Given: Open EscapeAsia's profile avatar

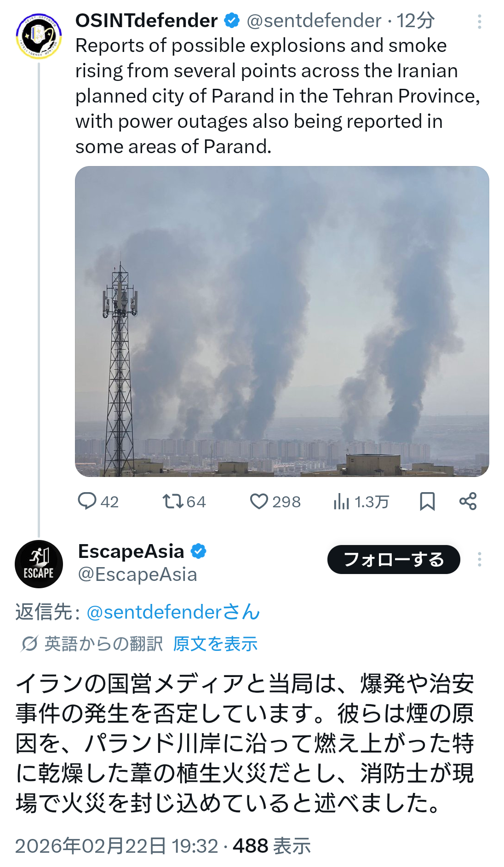Looking at the screenshot, I should 39,564.
